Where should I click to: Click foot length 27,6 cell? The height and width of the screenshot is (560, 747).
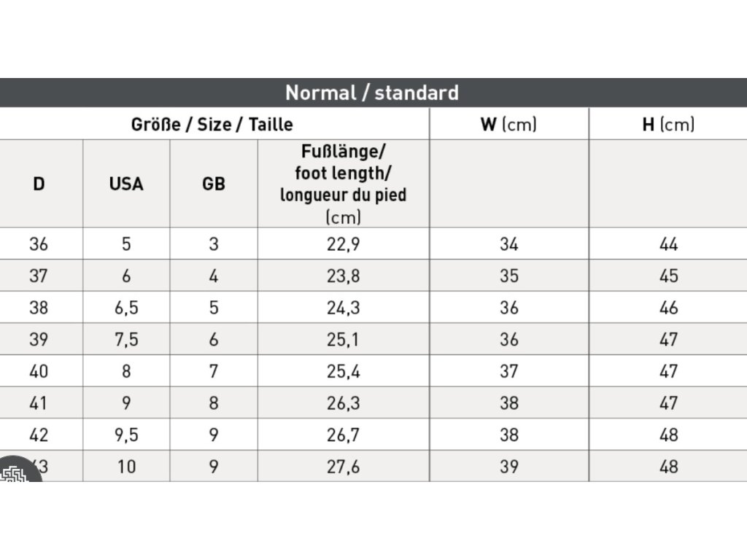pos(343,467)
